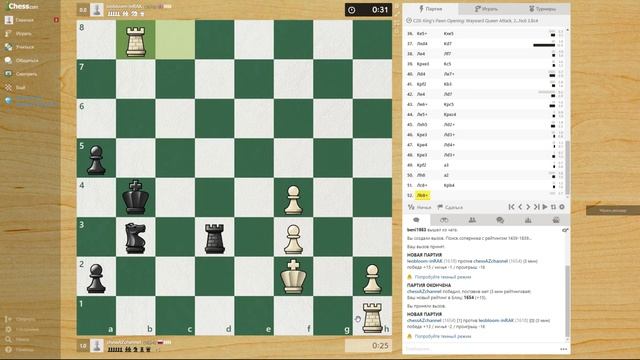
Task: Collapse the sidebar with Свернуть
Action: tap(20, 319)
